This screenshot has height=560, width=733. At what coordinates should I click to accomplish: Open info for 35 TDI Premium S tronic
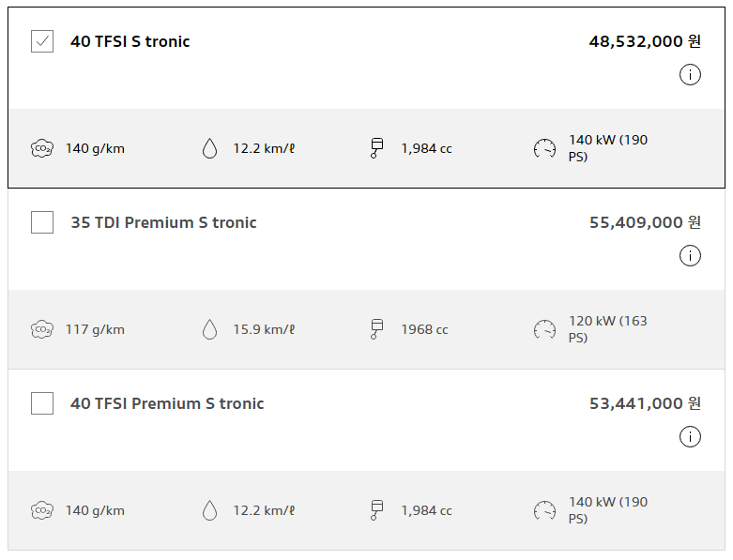click(x=690, y=256)
